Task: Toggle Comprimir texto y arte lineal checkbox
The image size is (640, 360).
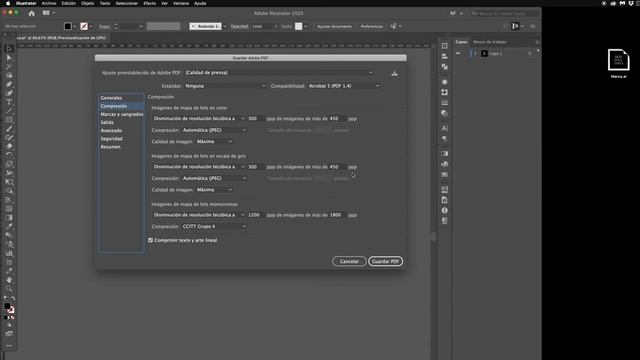Action: pos(151,240)
